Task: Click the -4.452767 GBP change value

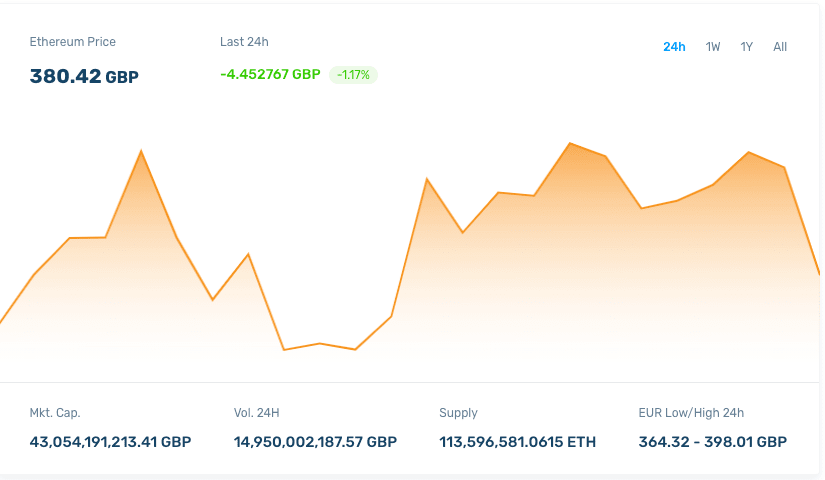Action: [x=270, y=74]
